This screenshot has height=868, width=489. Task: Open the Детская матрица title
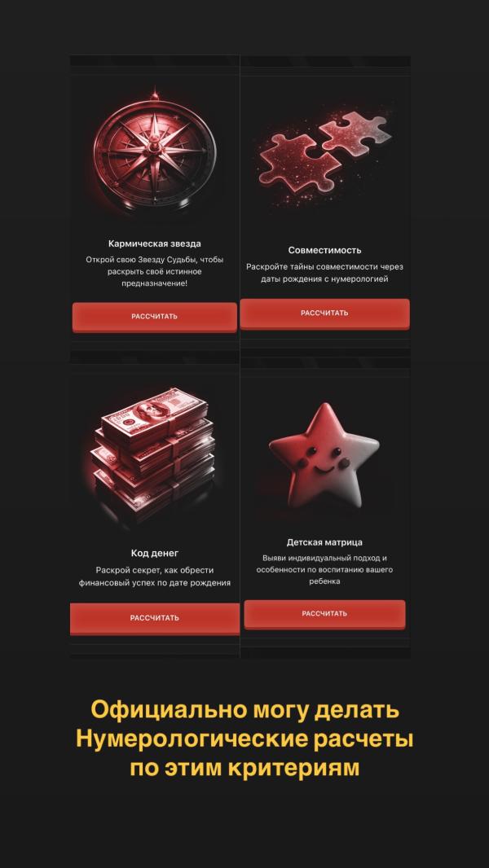coord(324,542)
